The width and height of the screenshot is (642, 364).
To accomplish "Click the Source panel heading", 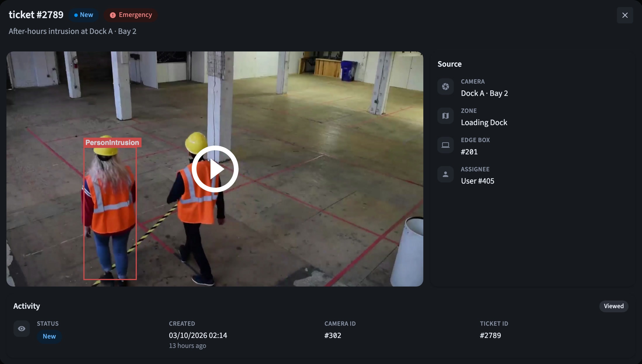I will 450,64.
